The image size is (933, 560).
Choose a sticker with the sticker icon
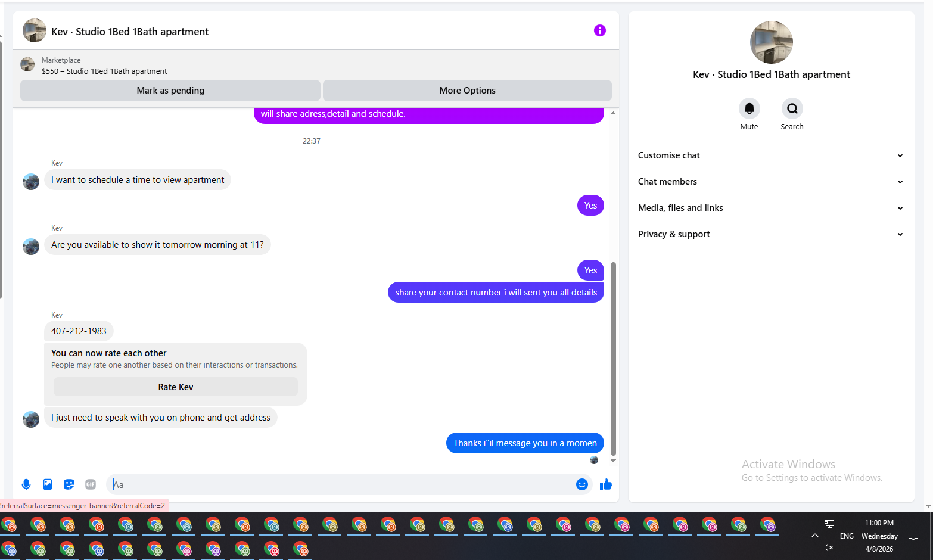pyautogui.click(x=69, y=484)
